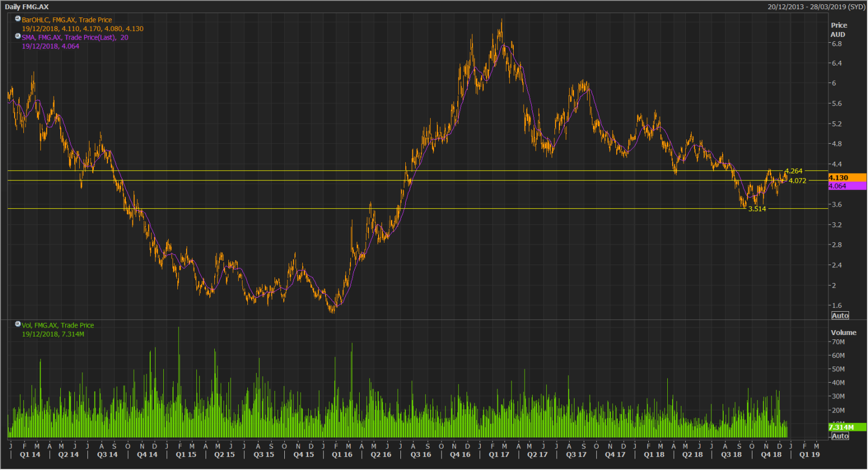The width and height of the screenshot is (868, 470).
Task: Click the volume axis Auto button
Action: click(x=840, y=436)
